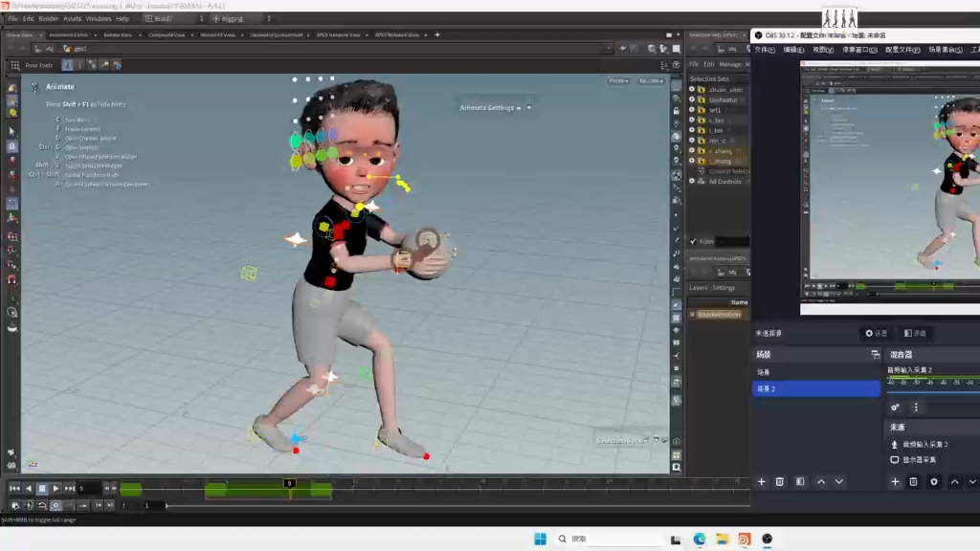Expand All Controls in the Selection Sets panel
Viewport: 980px width, 551px height.
point(692,182)
